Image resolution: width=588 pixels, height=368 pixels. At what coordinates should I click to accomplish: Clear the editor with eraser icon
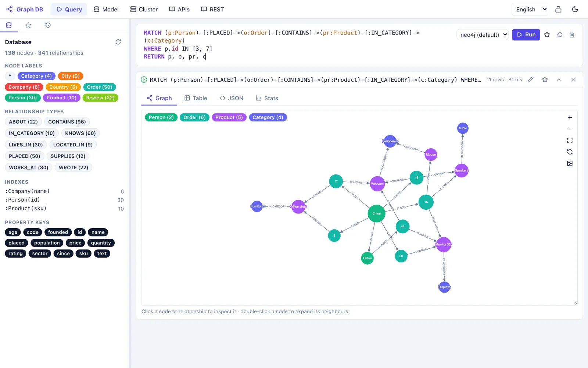tap(559, 35)
